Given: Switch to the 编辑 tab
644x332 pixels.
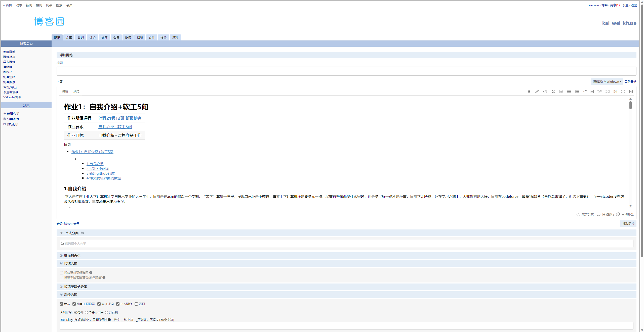Looking at the screenshot, I should 65,91.
